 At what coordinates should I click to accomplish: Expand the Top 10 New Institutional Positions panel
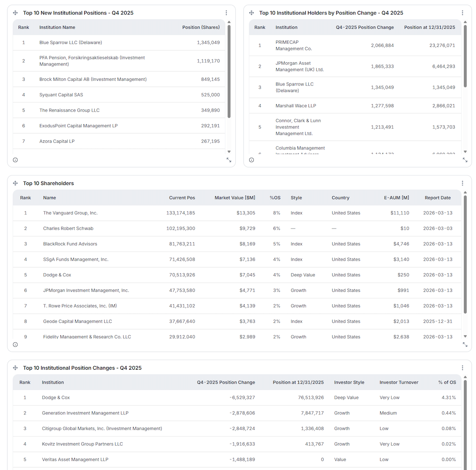coord(229,160)
